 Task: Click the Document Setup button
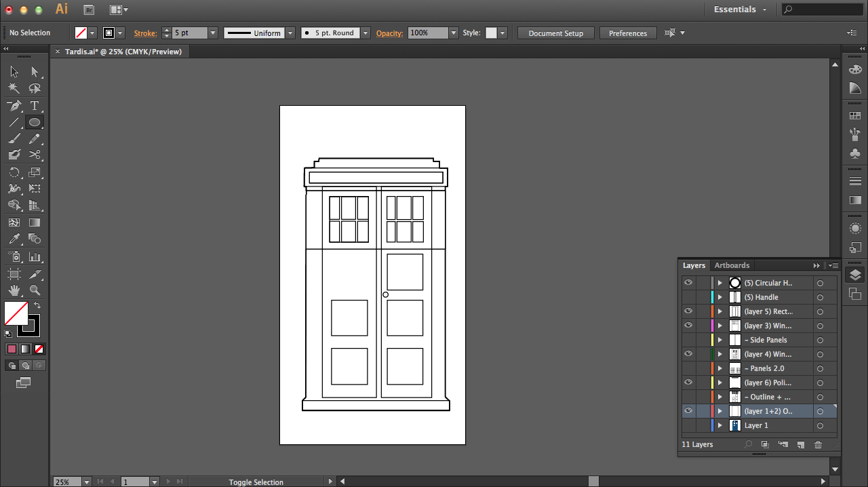pyautogui.click(x=556, y=33)
